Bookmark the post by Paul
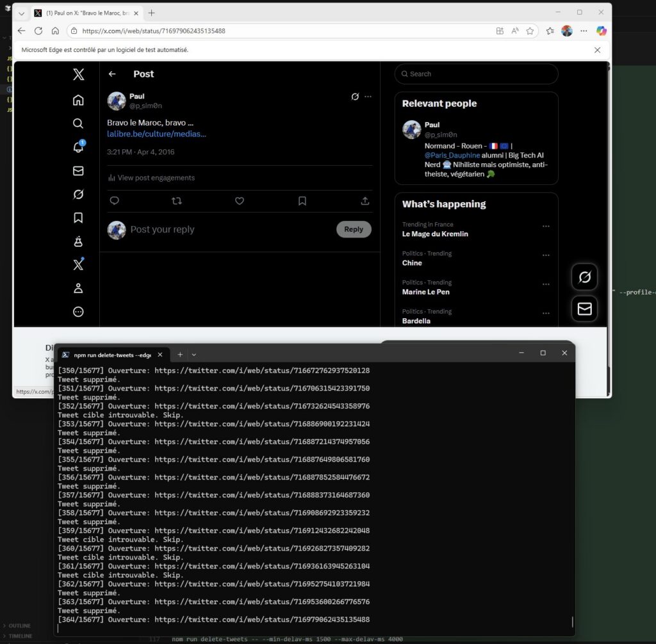The image size is (656, 644). (302, 201)
